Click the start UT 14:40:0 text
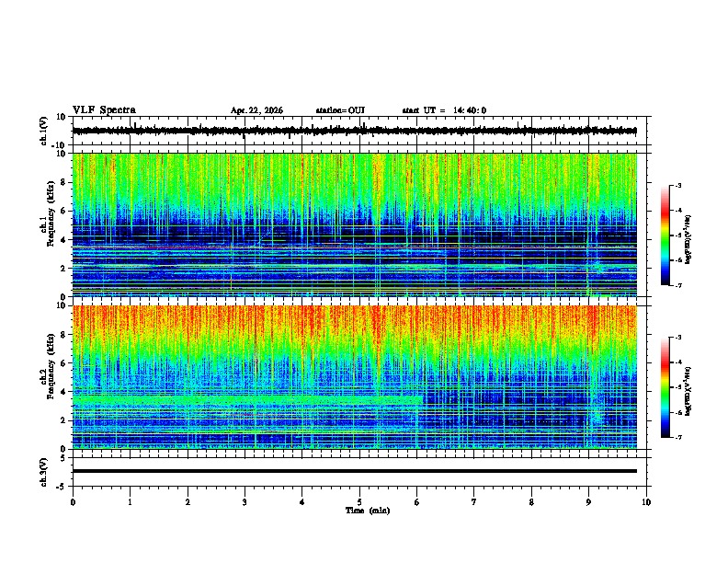 (x=444, y=110)
